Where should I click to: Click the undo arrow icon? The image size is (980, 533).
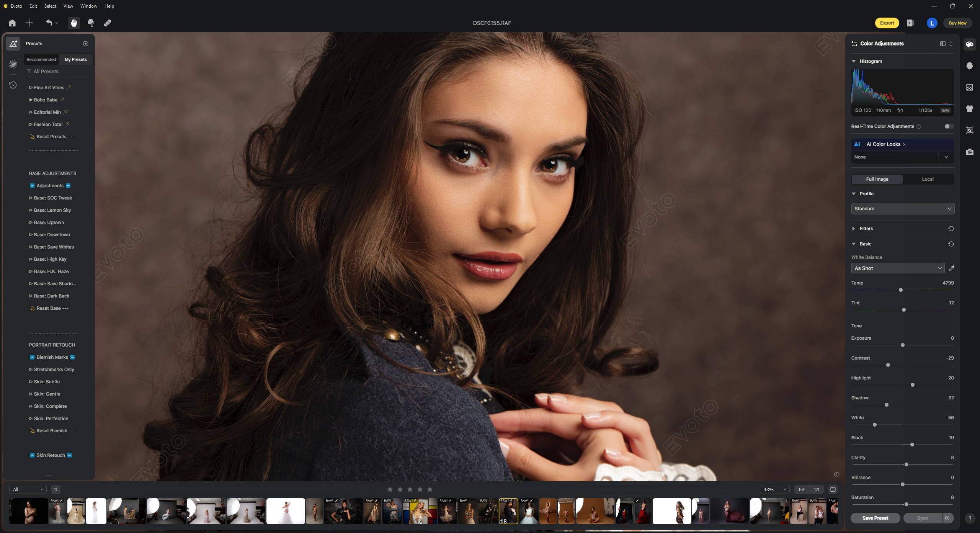pos(49,23)
